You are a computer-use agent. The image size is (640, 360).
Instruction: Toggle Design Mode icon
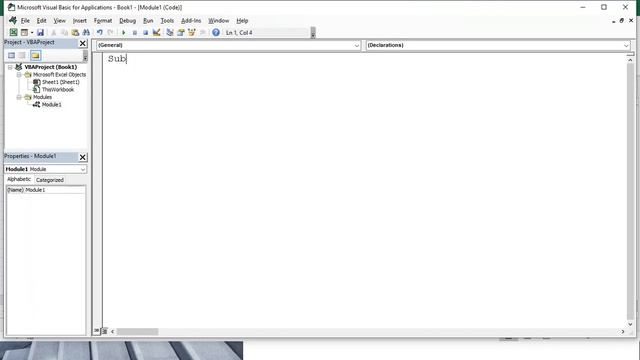(156, 32)
